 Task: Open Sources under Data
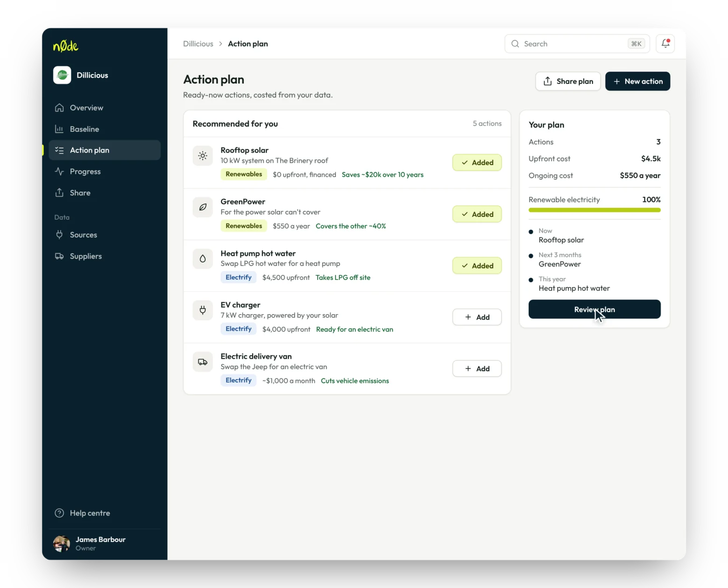[105, 235]
